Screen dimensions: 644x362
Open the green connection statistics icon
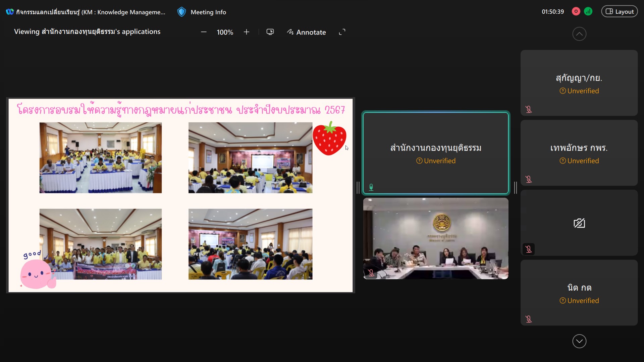(x=588, y=11)
